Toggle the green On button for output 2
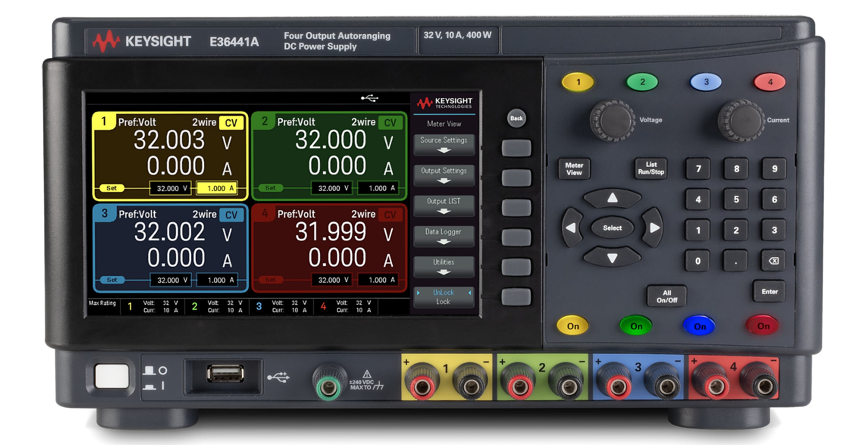The width and height of the screenshot is (868, 445). 636,326
